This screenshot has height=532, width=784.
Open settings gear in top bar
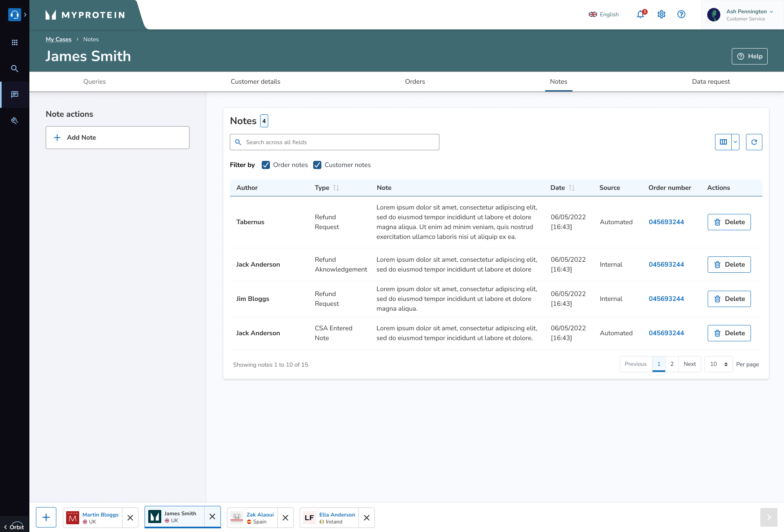pos(661,14)
